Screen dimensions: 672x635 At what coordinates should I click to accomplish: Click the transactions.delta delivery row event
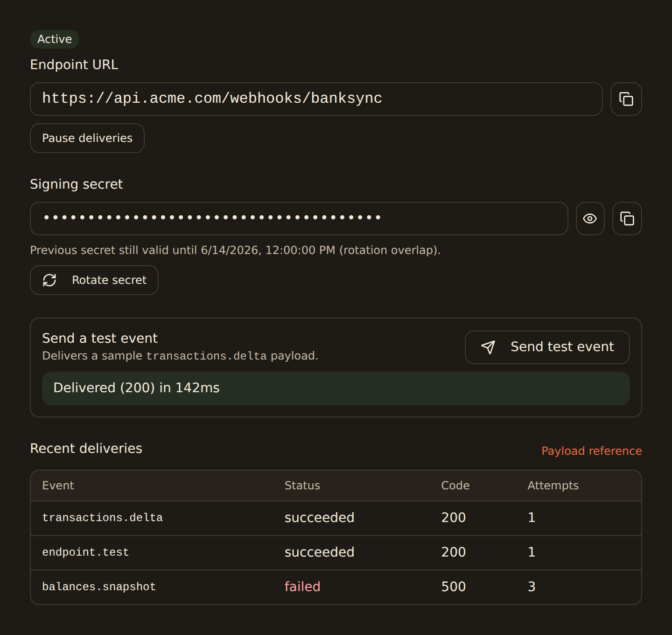[x=102, y=518]
